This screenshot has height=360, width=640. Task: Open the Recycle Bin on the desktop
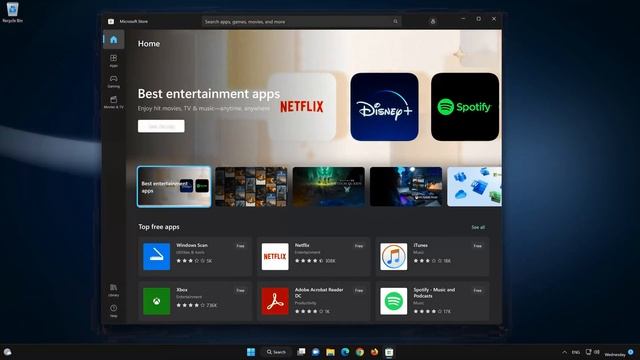coord(12,12)
